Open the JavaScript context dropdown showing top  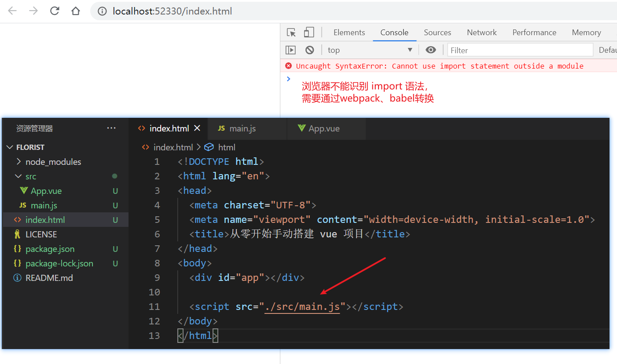(x=370, y=50)
